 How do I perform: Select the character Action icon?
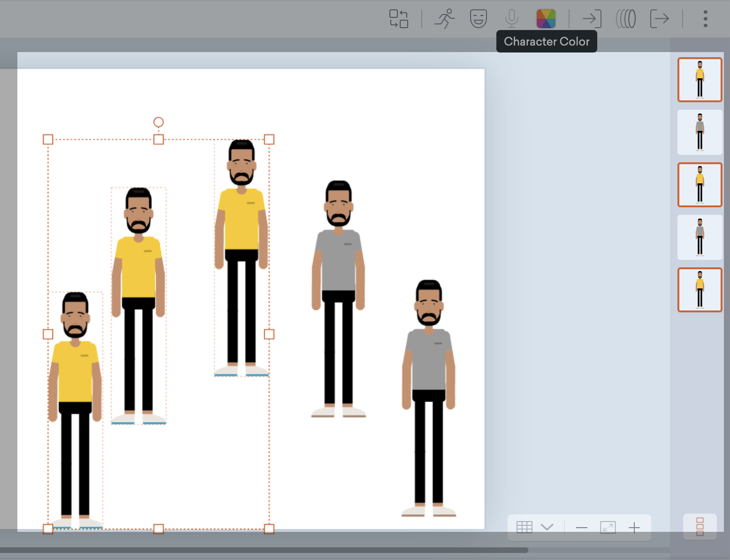pos(444,19)
